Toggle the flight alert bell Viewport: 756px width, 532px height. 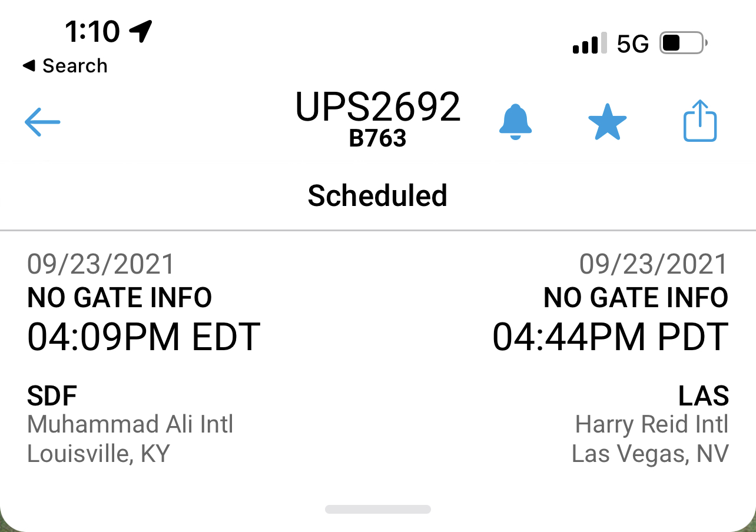pos(515,122)
